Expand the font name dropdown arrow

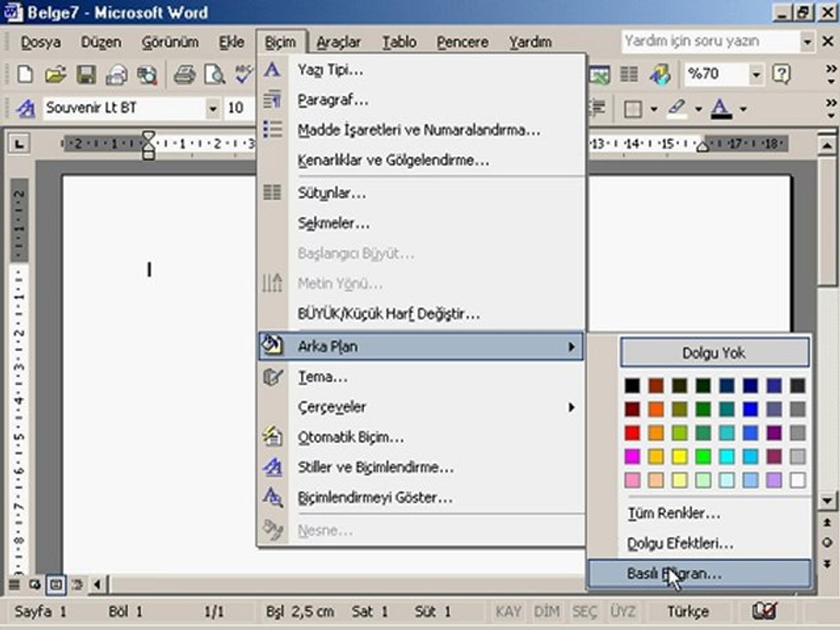coord(213,108)
